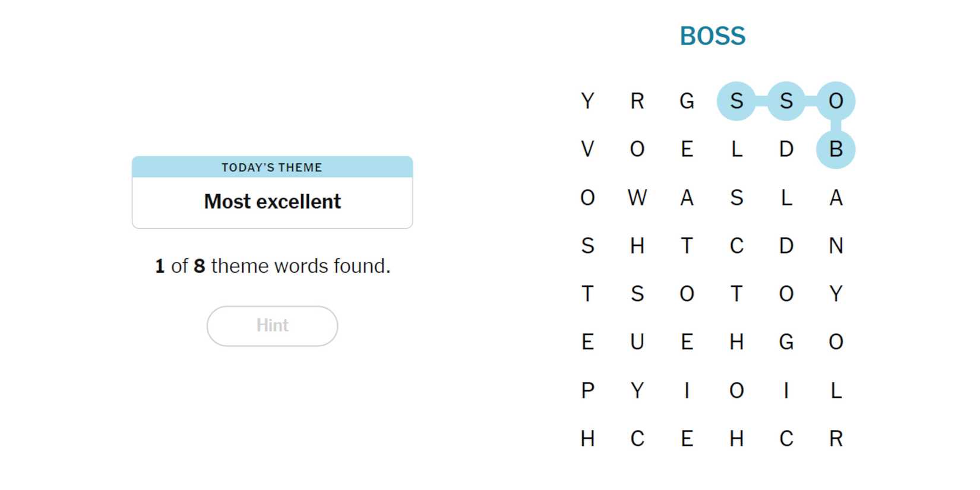The image size is (980, 490).
Task: Select the letter U tile
Action: (637, 342)
